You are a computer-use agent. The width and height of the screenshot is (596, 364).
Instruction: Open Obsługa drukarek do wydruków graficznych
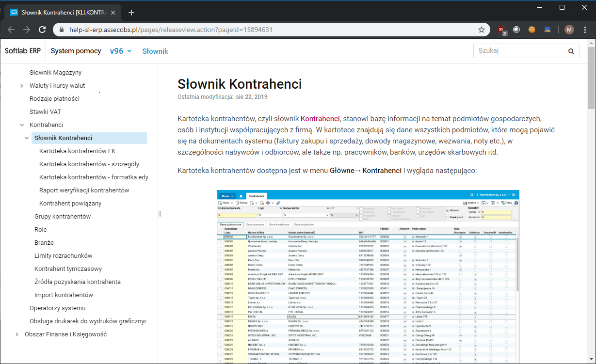(88, 321)
